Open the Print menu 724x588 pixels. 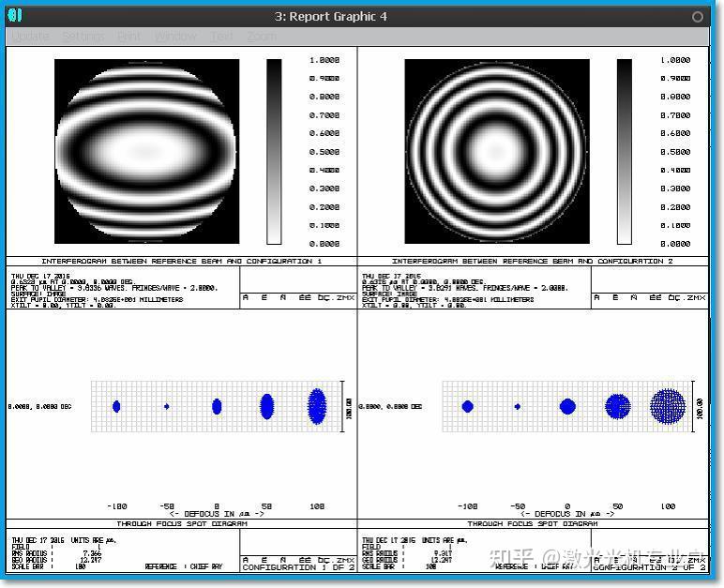point(128,36)
